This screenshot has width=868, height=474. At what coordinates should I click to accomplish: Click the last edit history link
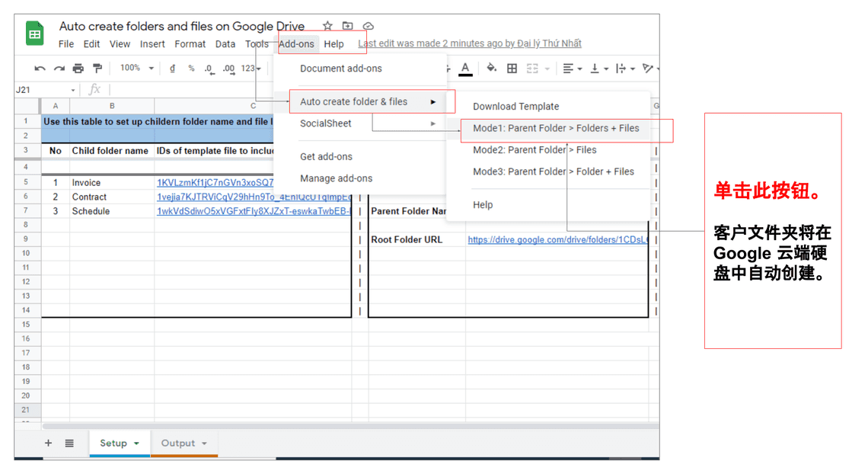[x=470, y=43]
